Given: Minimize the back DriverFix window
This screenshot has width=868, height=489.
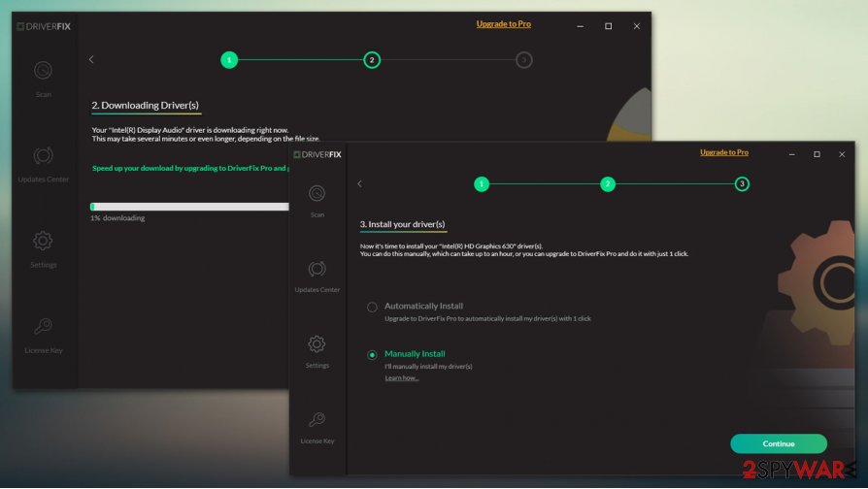Looking at the screenshot, I should point(581,26).
